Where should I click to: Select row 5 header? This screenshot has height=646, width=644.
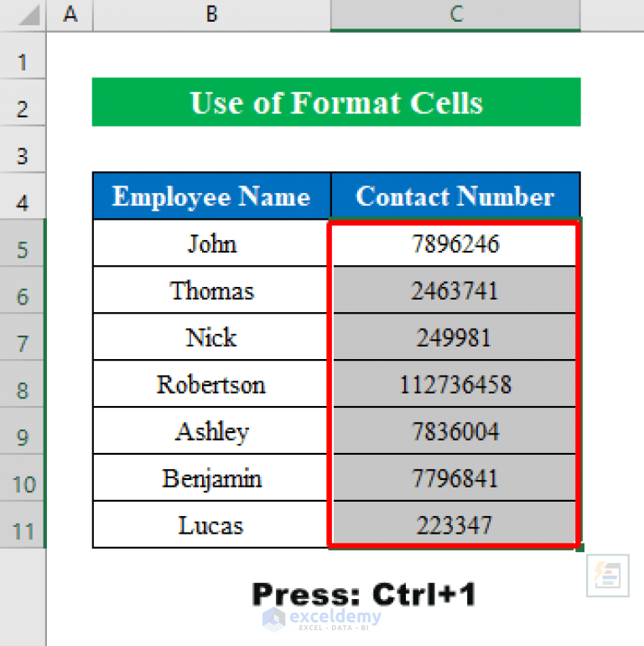[x=23, y=243]
